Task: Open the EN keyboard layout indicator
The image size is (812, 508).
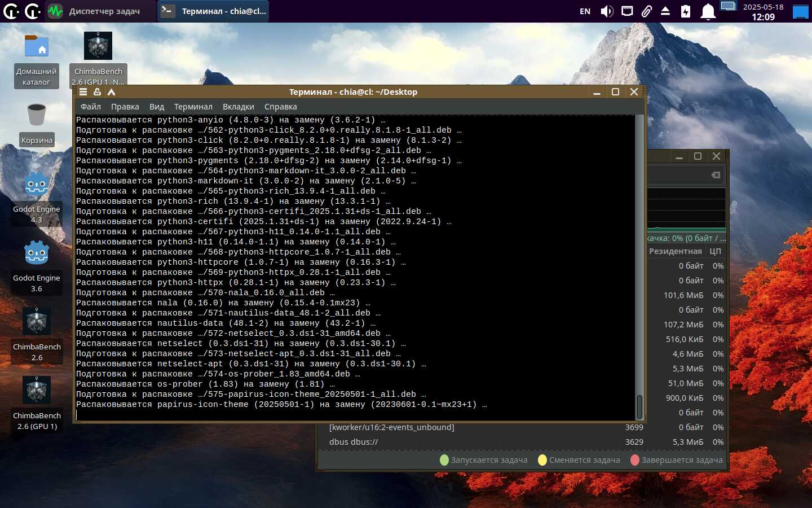Action: tap(585, 11)
